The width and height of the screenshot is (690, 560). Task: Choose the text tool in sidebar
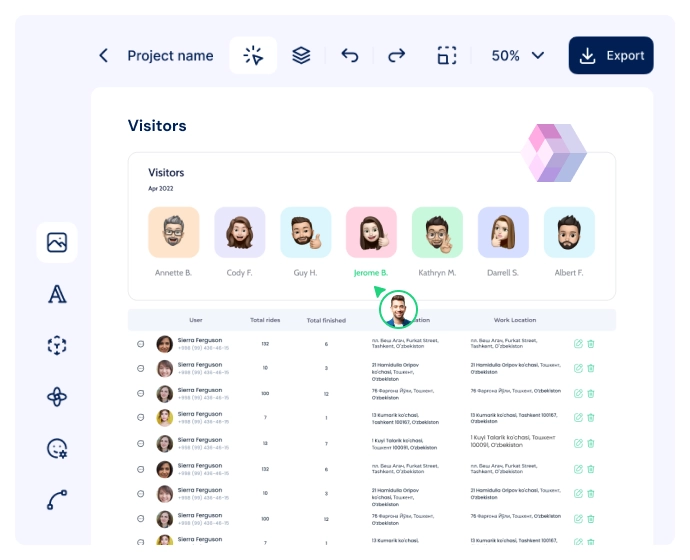pos(57,294)
